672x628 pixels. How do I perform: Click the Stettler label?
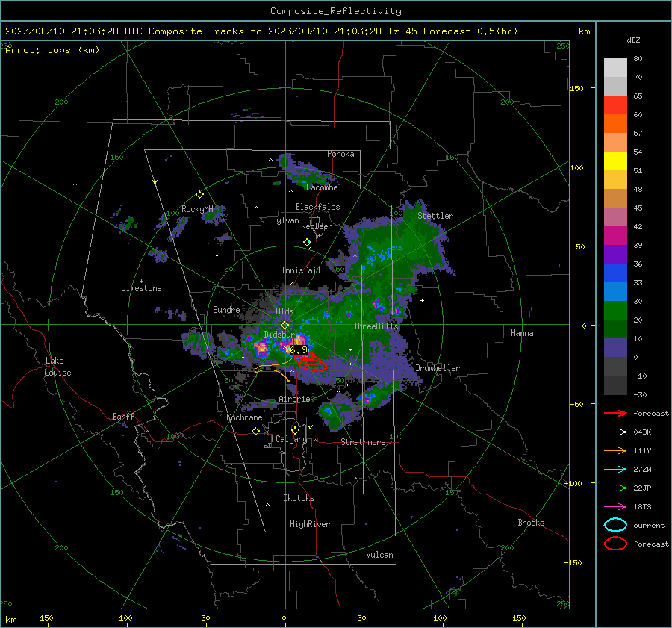coord(435,216)
